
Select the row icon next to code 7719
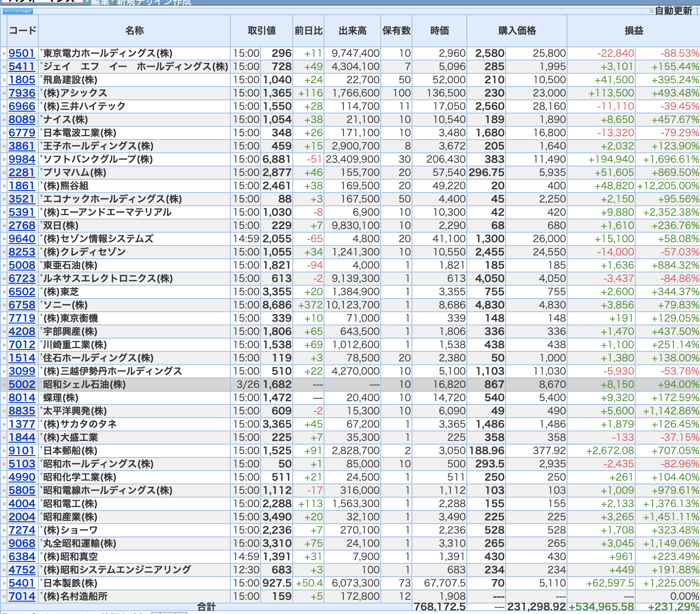pyautogui.click(x=4, y=318)
